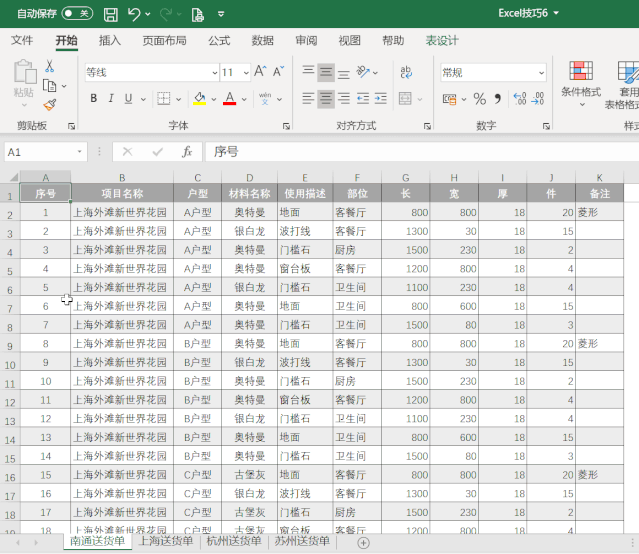Open the font name dropdown

point(215,73)
